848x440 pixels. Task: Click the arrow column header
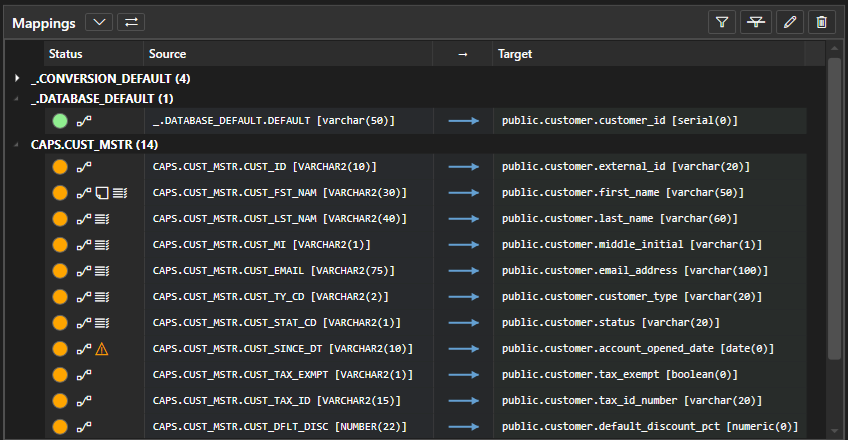pos(462,54)
